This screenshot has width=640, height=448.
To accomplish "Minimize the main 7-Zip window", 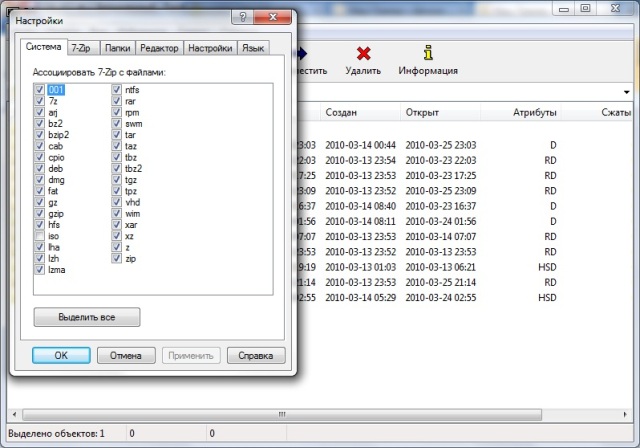I will pyautogui.click(x=564, y=8).
